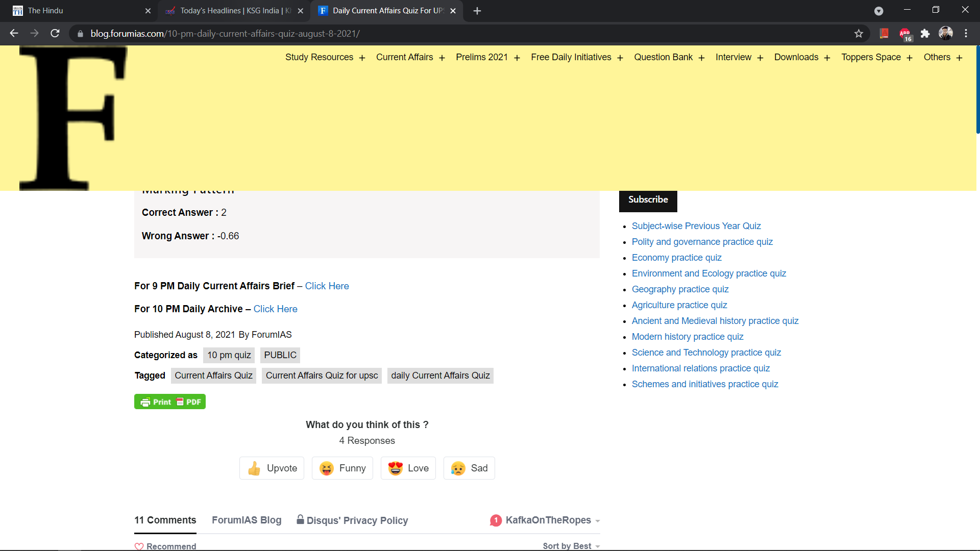
Task: Open the browser extensions puzzle icon
Action: pos(925,34)
